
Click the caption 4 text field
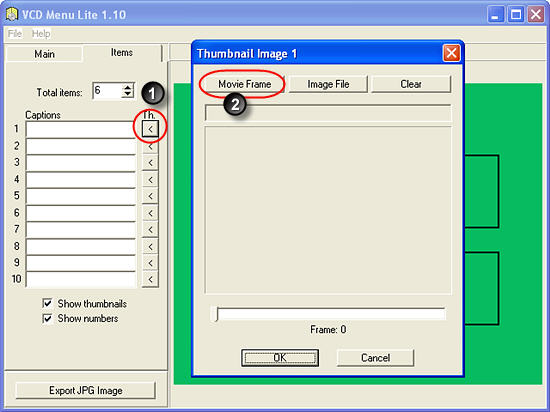click(81, 180)
